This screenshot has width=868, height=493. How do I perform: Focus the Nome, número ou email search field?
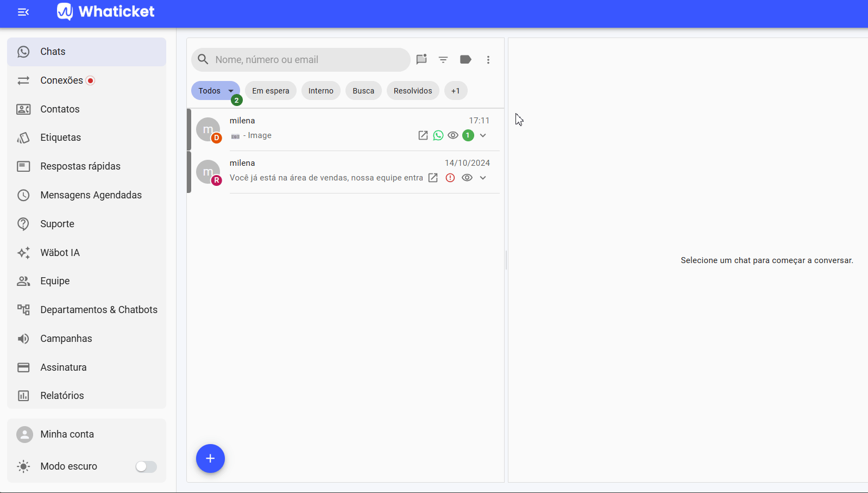click(301, 60)
